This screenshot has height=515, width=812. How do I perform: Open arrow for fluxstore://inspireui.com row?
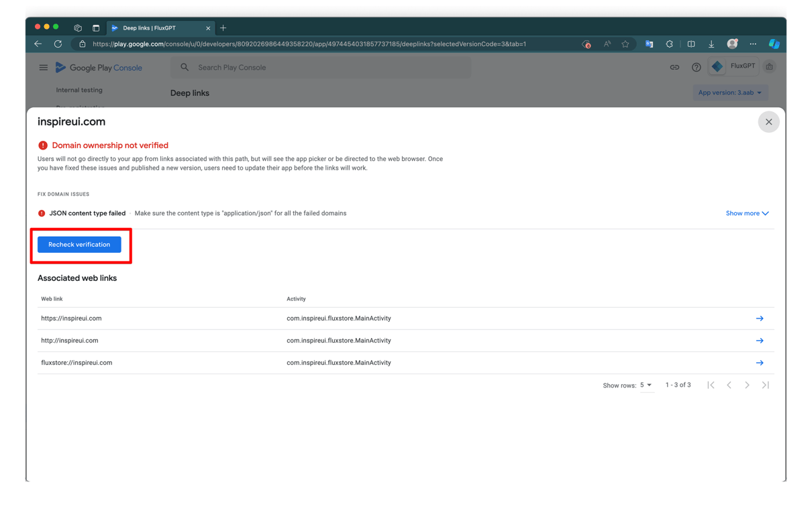coord(760,363)
